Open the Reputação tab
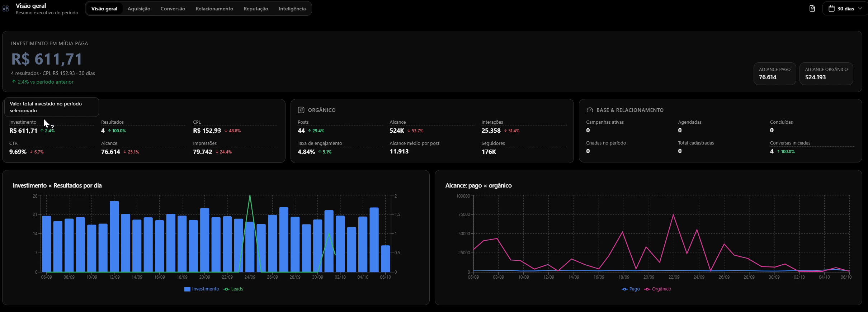Viewport: 868px width, 312px height. (x=256, y=9)
